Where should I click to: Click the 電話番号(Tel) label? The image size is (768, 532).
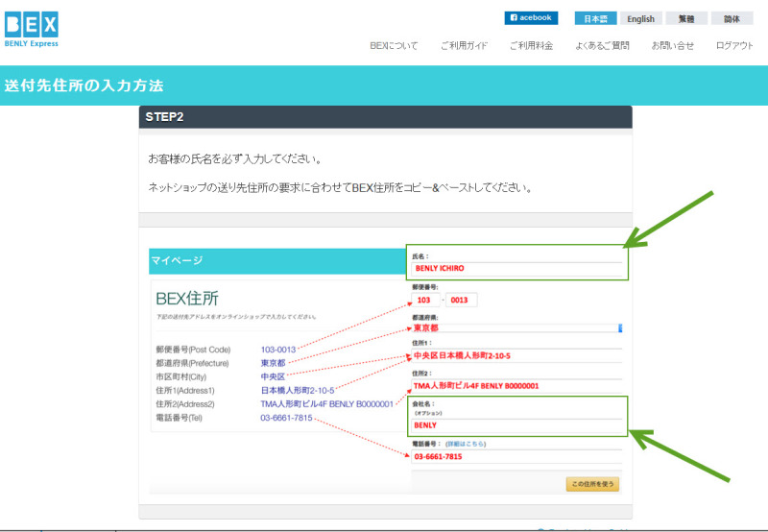(179, 418)
